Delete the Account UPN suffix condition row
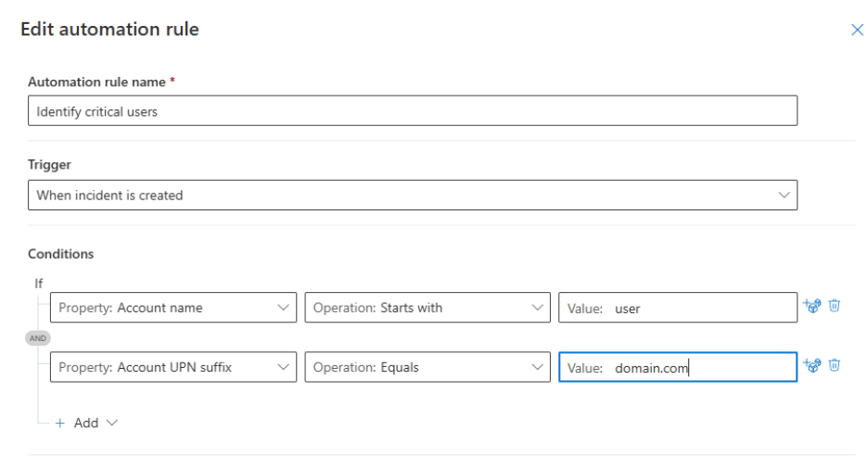 (835, 365)
